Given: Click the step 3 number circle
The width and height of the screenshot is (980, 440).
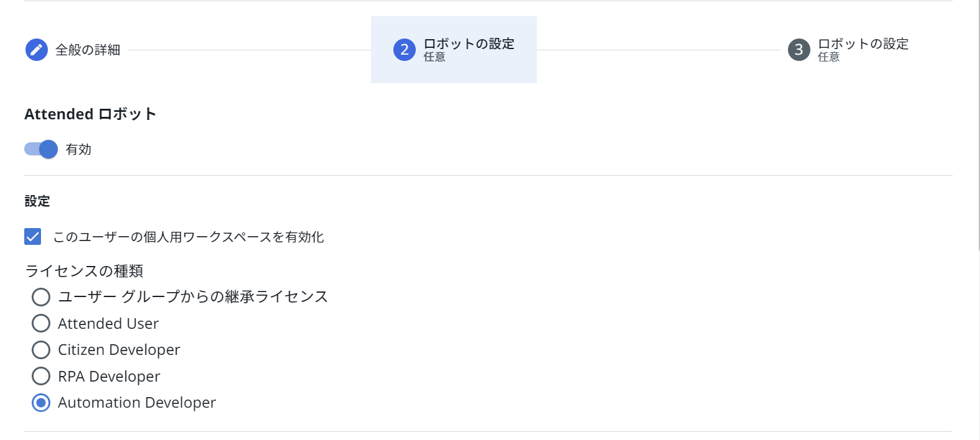Looking at the screenshot, I should pos(799,50).
